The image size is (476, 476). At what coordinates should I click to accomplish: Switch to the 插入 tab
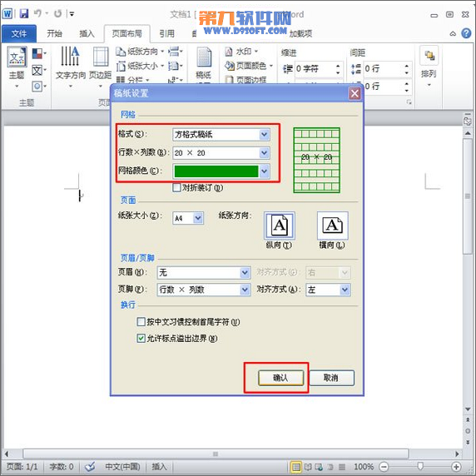[87, 33]
